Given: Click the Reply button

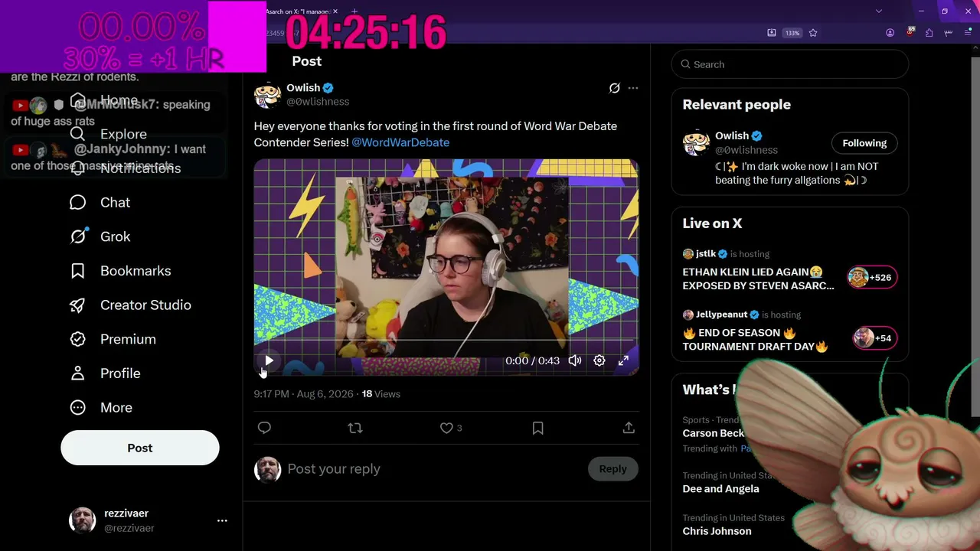Looking at the screenshot, I should 612,469.
